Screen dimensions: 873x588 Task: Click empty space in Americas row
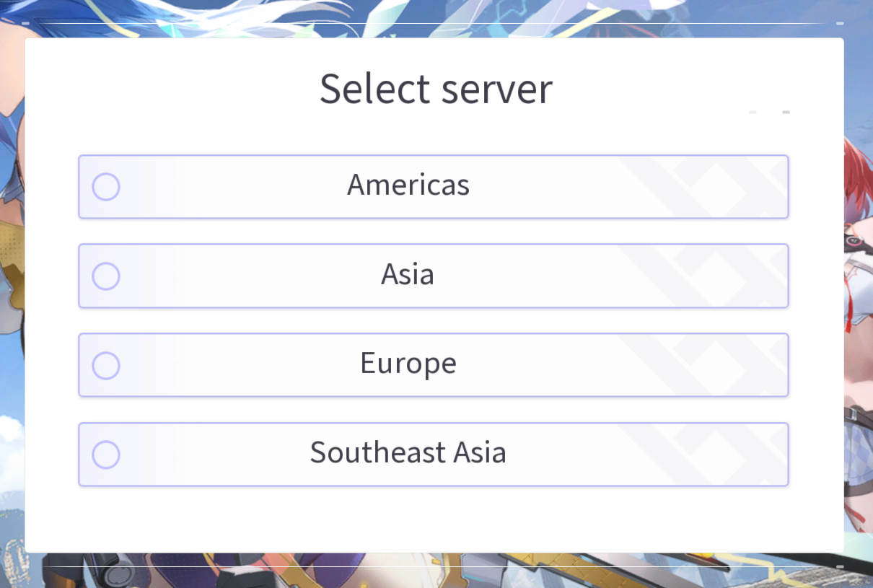[231, 187]
